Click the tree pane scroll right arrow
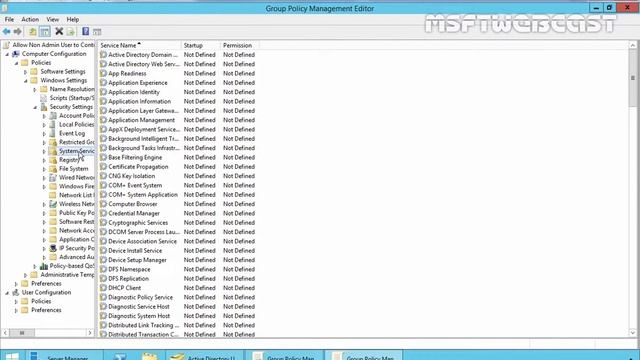640x360 pixels. point(90,333)
